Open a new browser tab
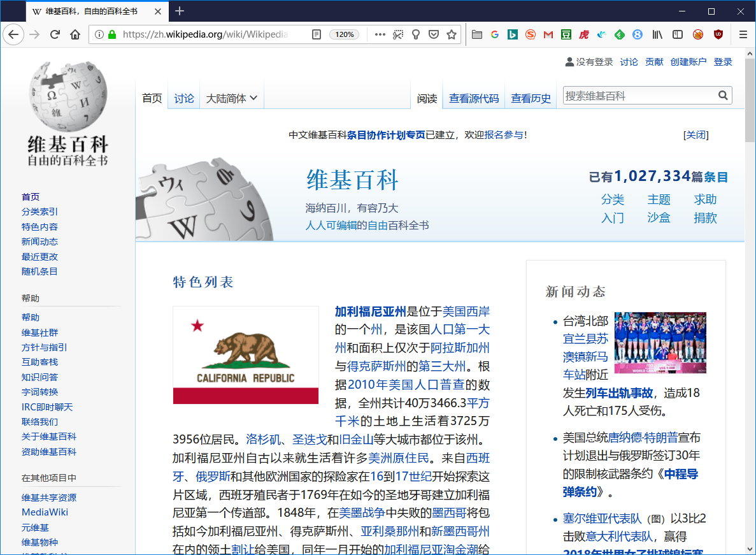This screenshot has height=555, width=756. click(180, 11)
